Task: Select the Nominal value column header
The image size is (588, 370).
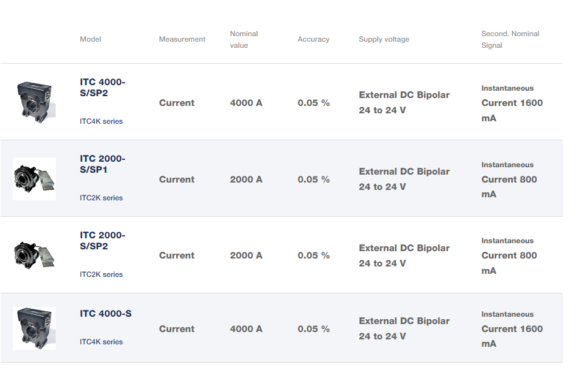Action: [244, 39]
